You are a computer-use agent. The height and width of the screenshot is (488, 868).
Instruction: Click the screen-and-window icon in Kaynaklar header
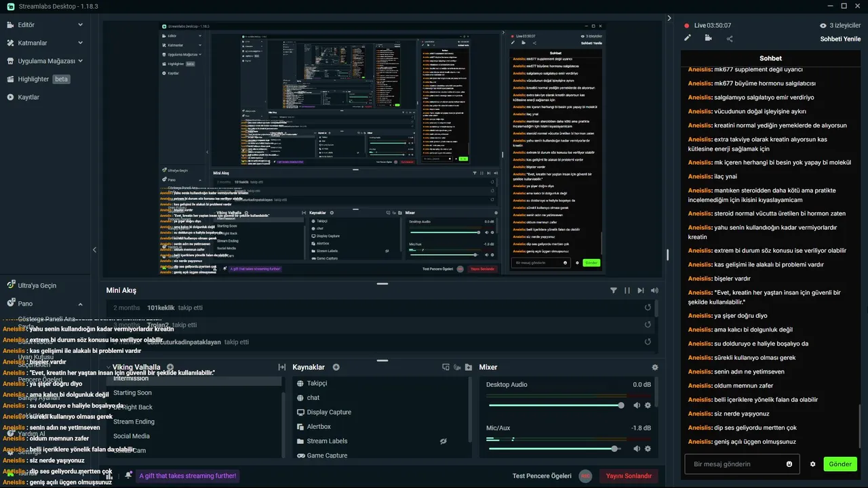(x=446, y=367)
